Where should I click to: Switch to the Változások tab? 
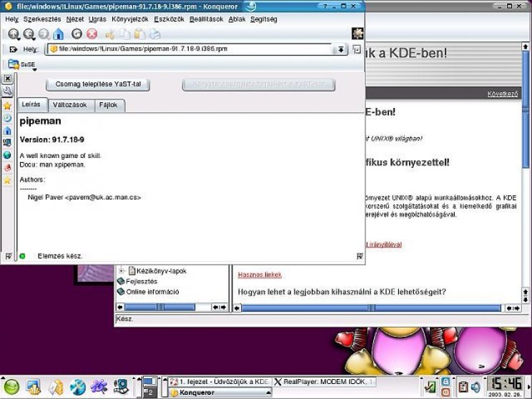point(70,105)
